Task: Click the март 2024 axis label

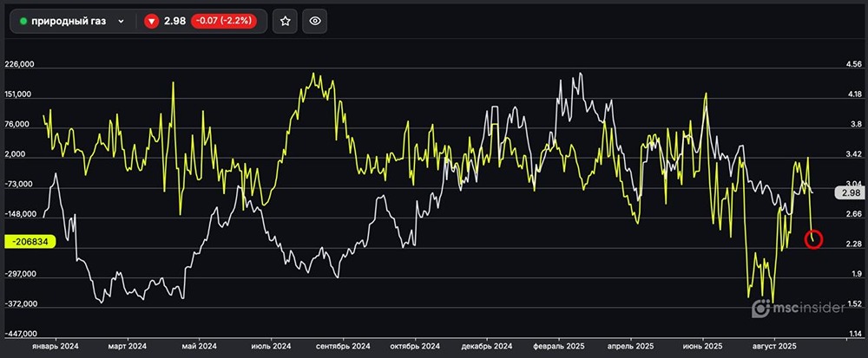Action: click(x=127, y=347)
